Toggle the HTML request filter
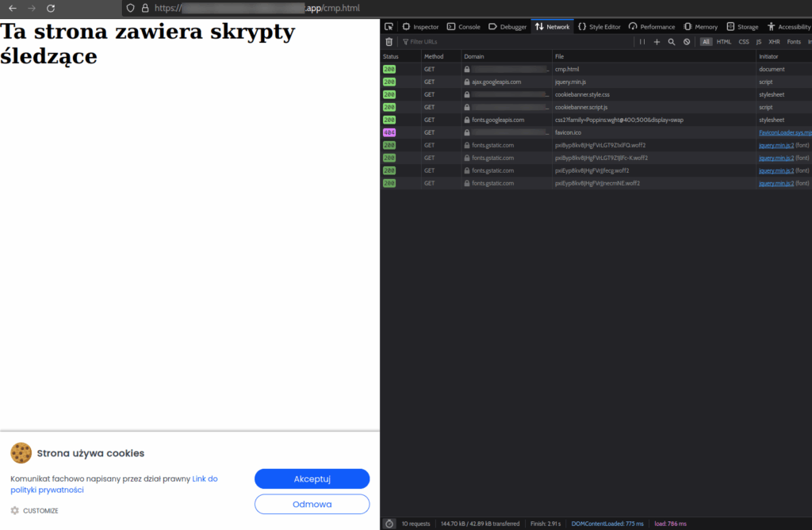 tap(724, 42)
